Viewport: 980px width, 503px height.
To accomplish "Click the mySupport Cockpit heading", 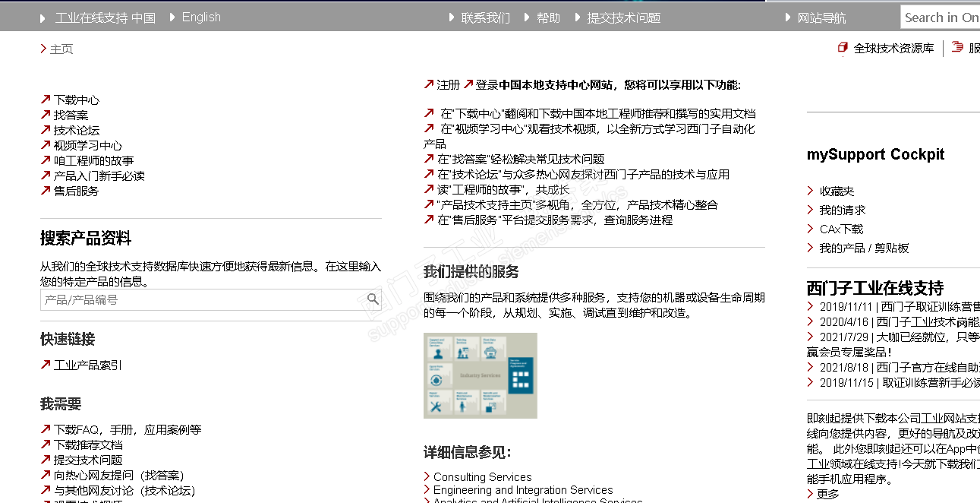I will [875, 154].
